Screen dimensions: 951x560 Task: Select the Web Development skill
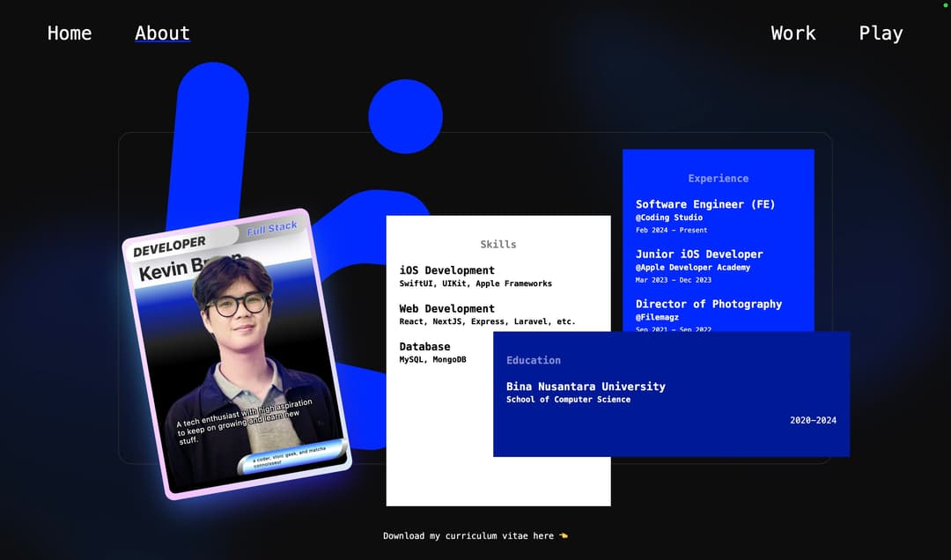[447, 308]
